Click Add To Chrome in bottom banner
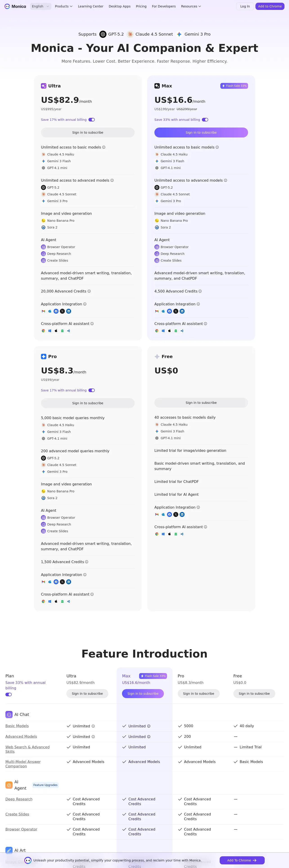The image size is (289, 868). 242,860
